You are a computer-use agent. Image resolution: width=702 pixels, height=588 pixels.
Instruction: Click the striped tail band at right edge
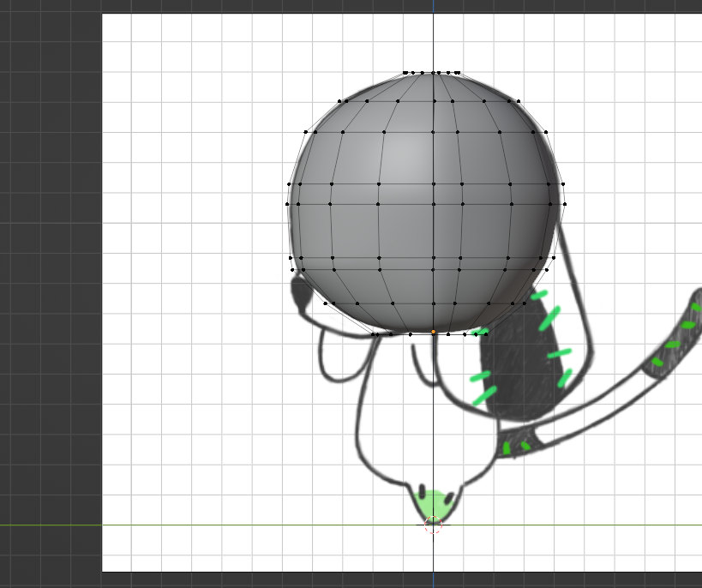coord(677,340)
